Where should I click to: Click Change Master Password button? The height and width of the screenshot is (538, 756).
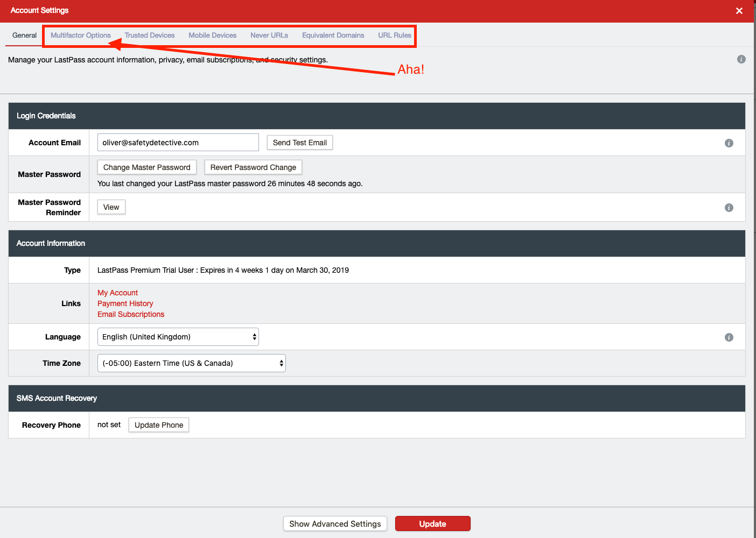pos(147,167)
